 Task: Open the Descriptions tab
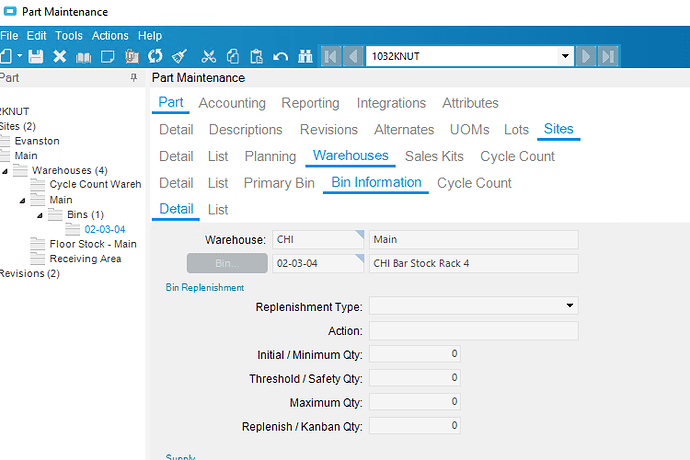point(246,130)
